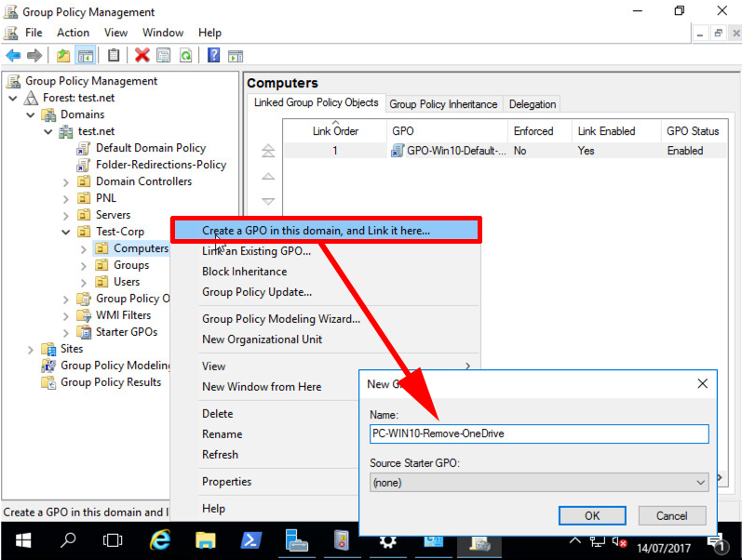The image size is (742, 560).
Task: Choose Block Inheritance in context menu
Action: (x=326, y=272)
